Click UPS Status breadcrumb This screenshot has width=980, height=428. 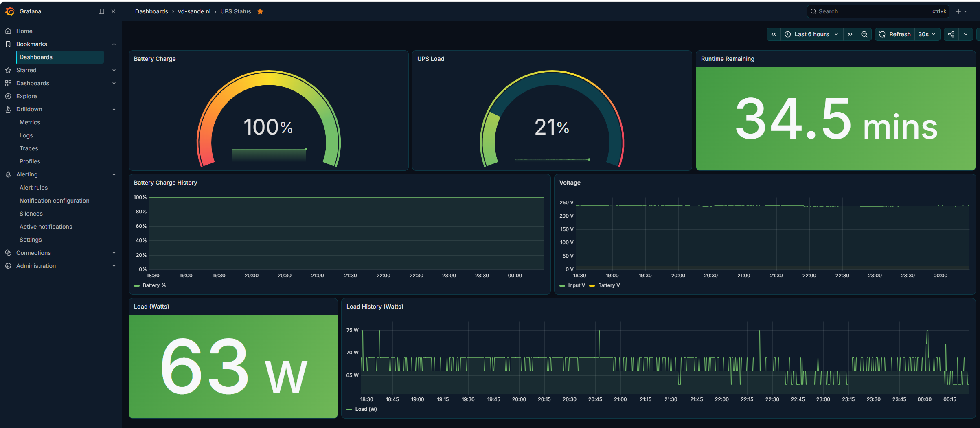236,11
